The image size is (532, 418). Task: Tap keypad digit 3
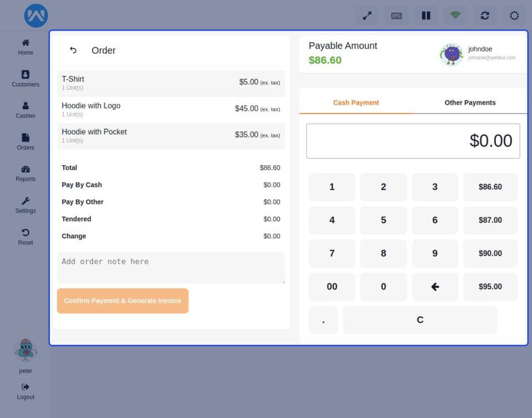tap(435, 187)
